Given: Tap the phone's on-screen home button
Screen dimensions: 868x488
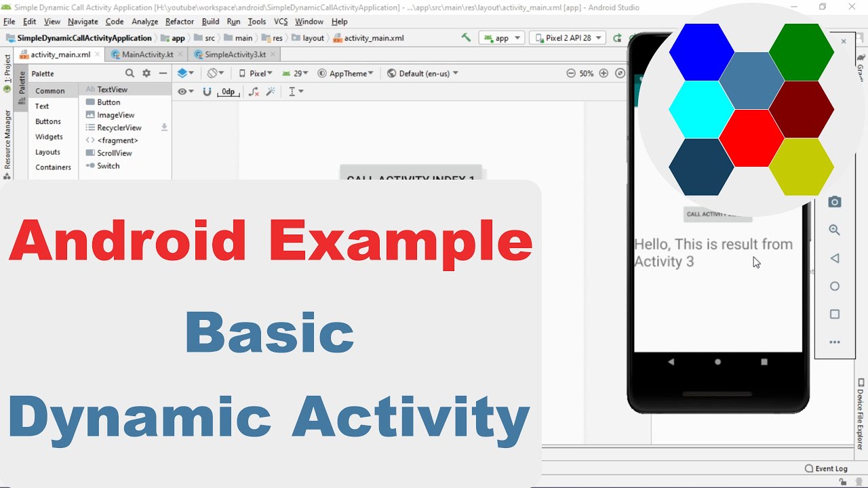Looking at the screenshot, I should point(717,362).
